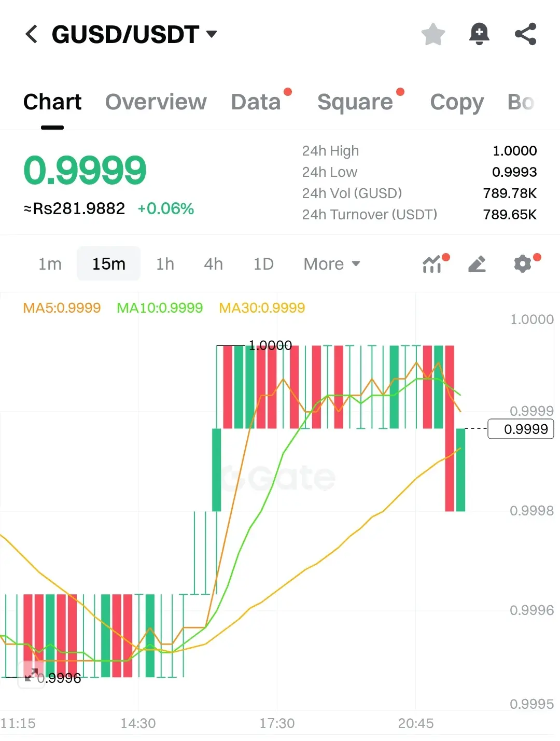The height and width of the screenshot is (741, 560).
Task: Add pair to favorites with star icon
Action: [433, 34]
